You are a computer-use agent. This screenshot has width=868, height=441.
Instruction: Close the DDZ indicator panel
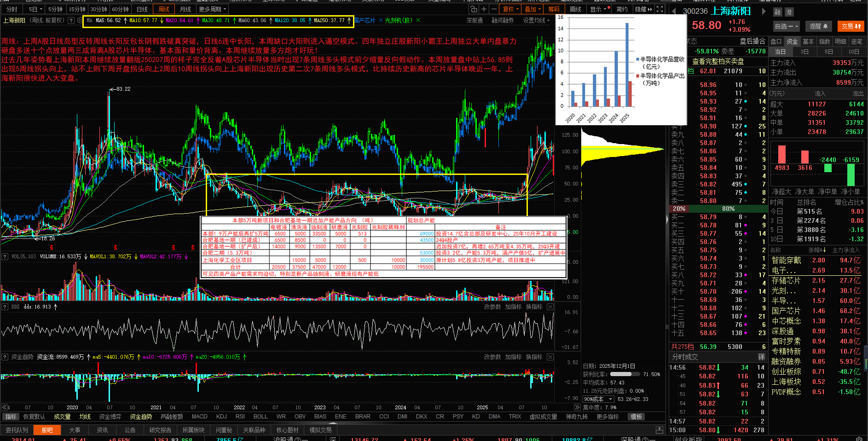550,307
